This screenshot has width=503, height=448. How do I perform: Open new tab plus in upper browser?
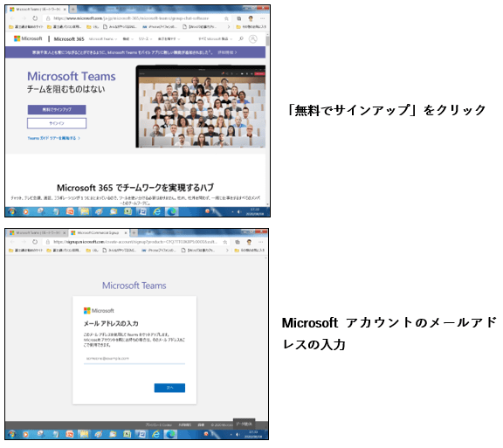pyautogui.click(x=72, y=10)
